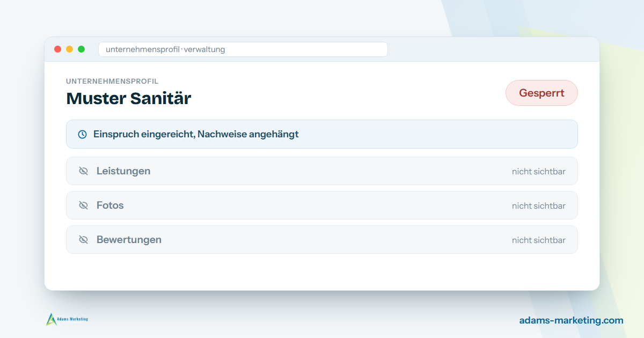Click the Adams Marketing logo
This screenshot has width=644, height=338.
[x=67, y=319]
